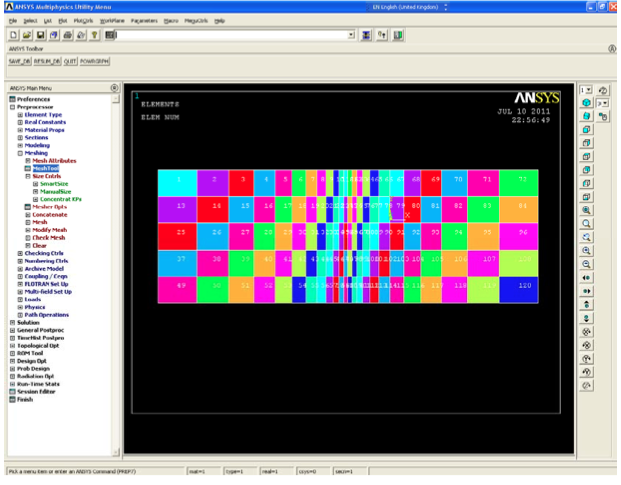Click the Box Zoom magnifier icon
Screen dimensions: 621x485
[x=587, y=224]
